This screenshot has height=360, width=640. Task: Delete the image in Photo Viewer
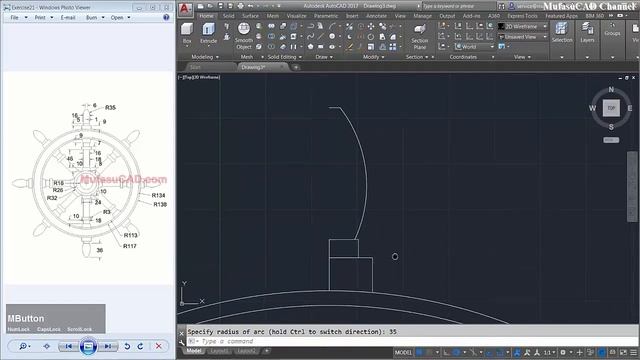tap(158, 346)
